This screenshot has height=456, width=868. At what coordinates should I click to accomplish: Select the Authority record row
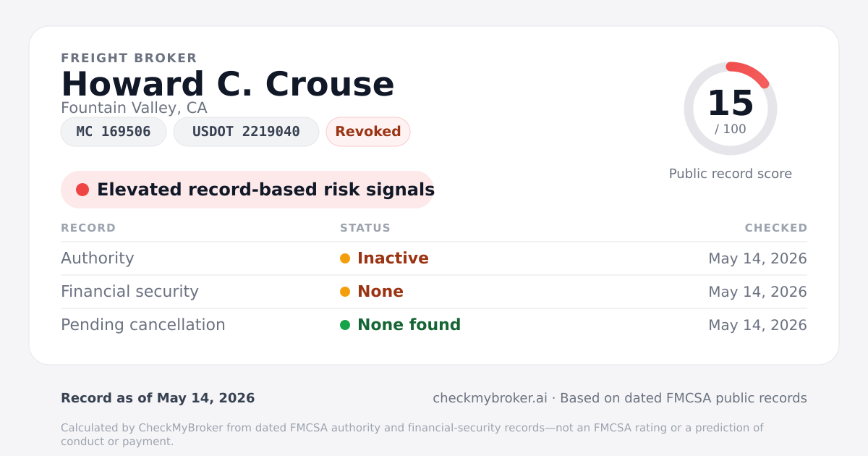point(434,258)
